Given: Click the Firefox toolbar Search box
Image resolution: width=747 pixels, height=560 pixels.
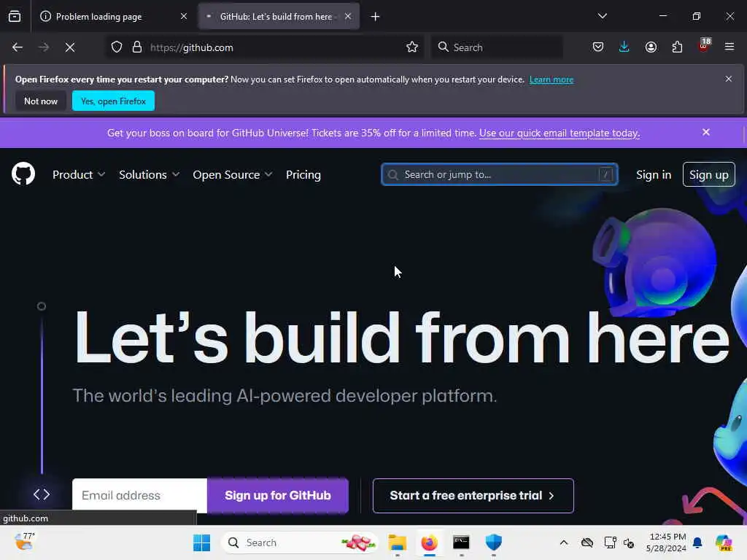Looking at the screenshot, I should (x=497, y=47).
